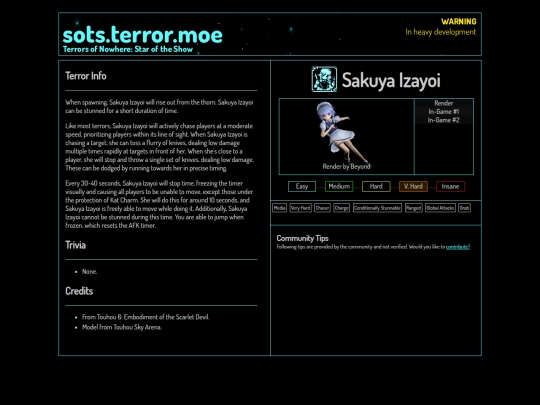This screenshot has width=540, height=405.
Task: Click the Chaser tag
Action: (322, 208)
